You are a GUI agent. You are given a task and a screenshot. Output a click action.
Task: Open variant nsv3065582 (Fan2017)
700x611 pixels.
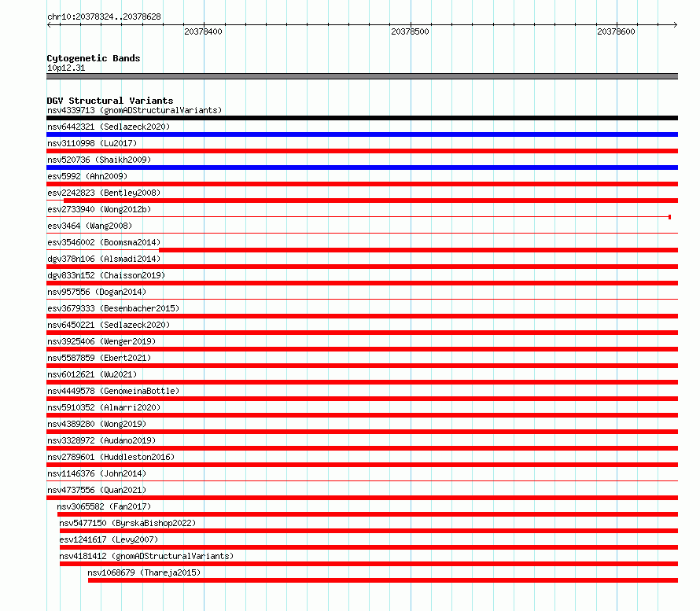104,506
